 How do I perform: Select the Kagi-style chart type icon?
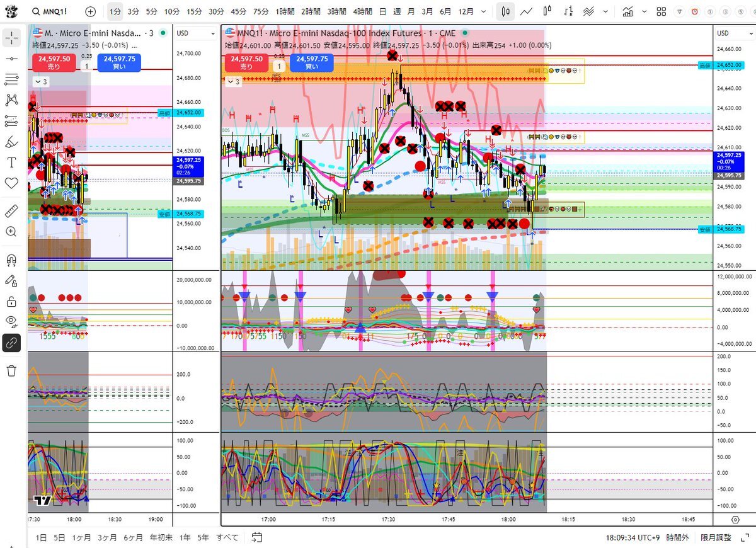tap(589, 11)
